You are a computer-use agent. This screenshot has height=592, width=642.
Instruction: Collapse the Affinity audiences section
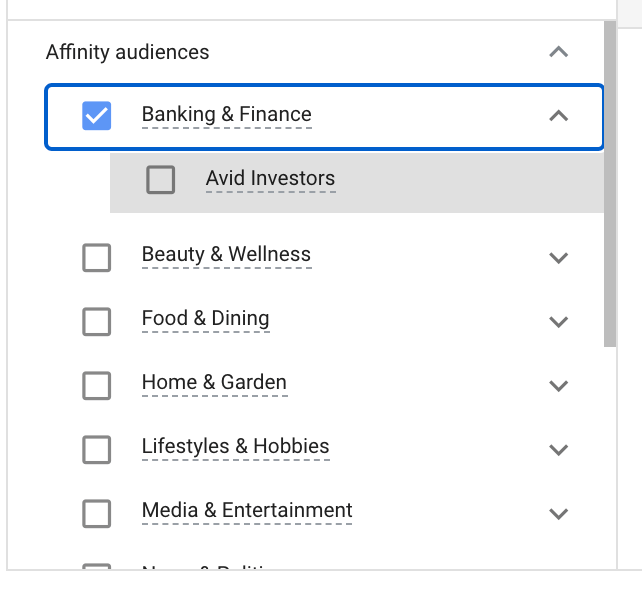(x=559, y=52)
